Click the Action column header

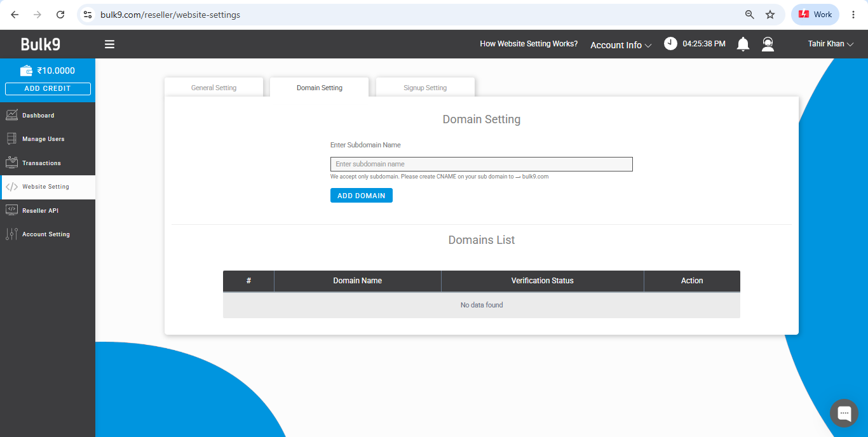click(692, 281)
